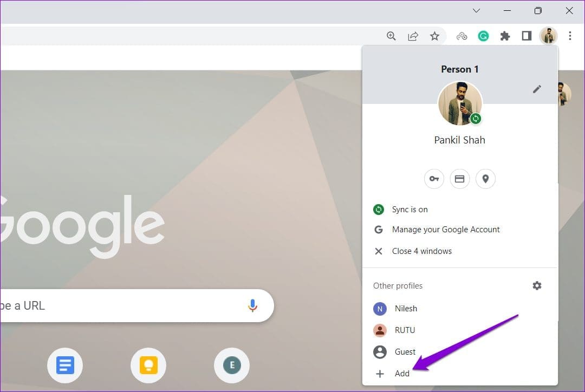Open the three-dot Chrome menu

(570, 36)
